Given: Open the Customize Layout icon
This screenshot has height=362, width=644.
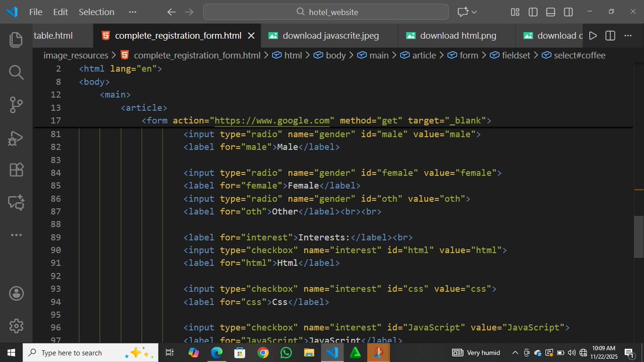Looking at the screenshot, I should [515, 12].
